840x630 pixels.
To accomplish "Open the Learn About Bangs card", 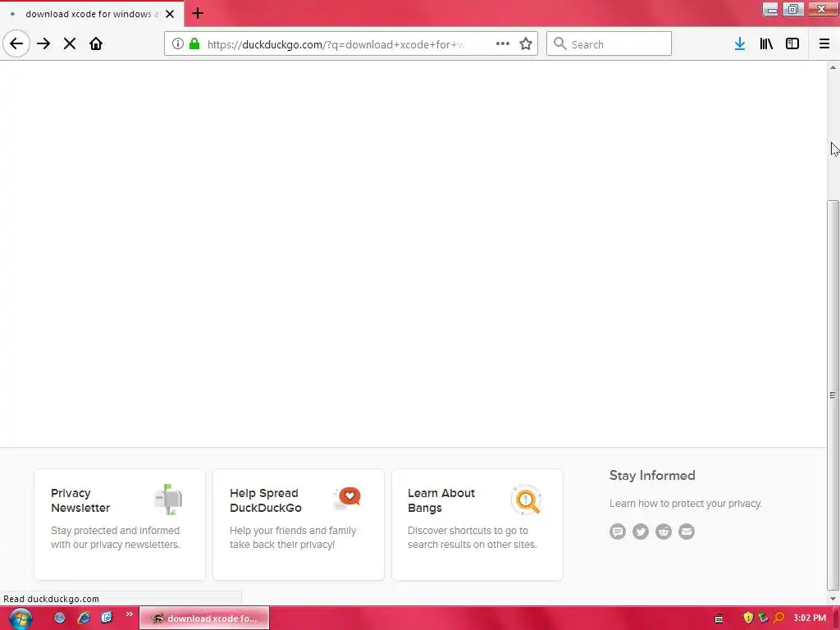I will pyautogui.click(x=477, y=524).
